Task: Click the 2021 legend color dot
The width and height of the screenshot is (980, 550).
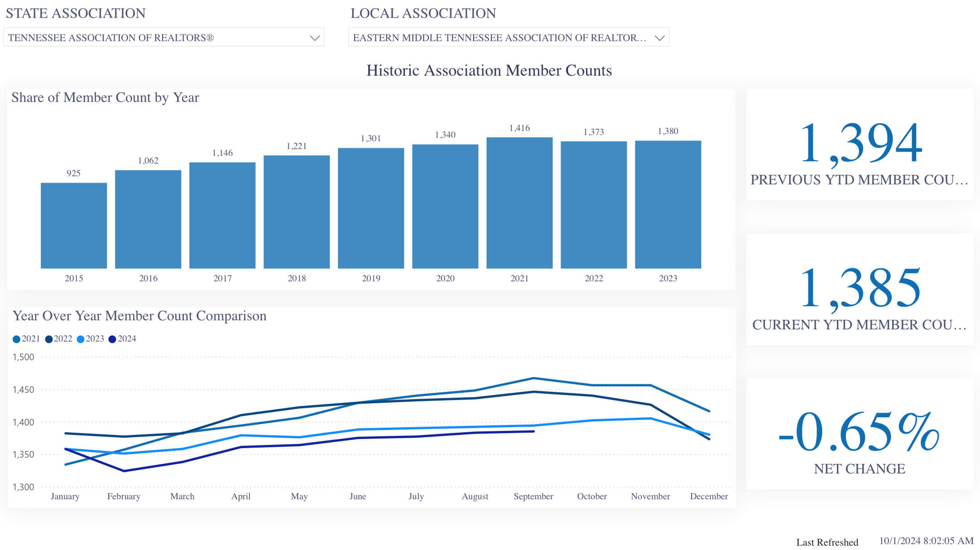Action: [x=16, y=339]
